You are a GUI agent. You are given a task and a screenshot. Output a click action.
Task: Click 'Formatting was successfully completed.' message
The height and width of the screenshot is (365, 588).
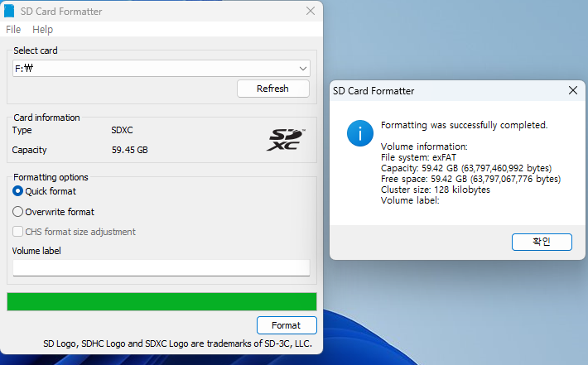[465, 125]
